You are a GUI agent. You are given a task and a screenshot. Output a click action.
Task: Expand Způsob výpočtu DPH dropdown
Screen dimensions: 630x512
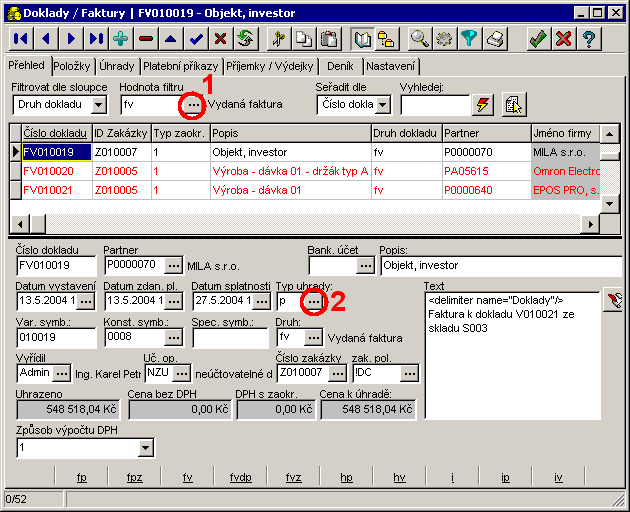pos(146,448)
